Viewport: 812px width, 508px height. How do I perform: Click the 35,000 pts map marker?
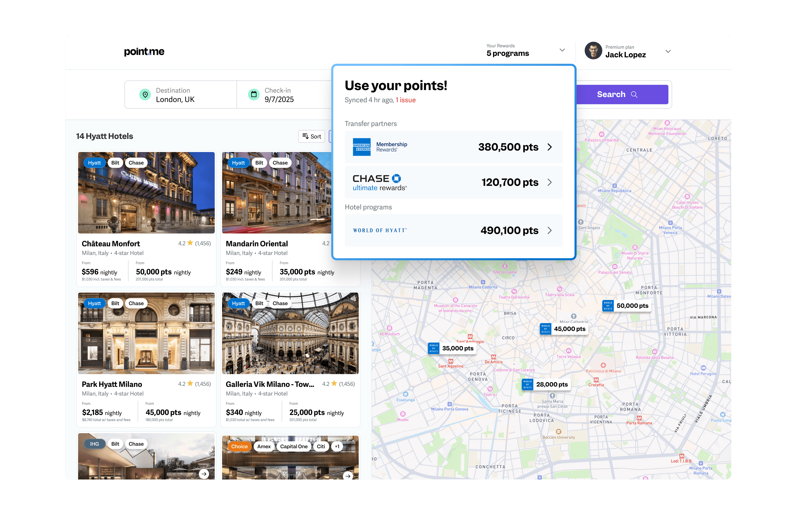452,348
